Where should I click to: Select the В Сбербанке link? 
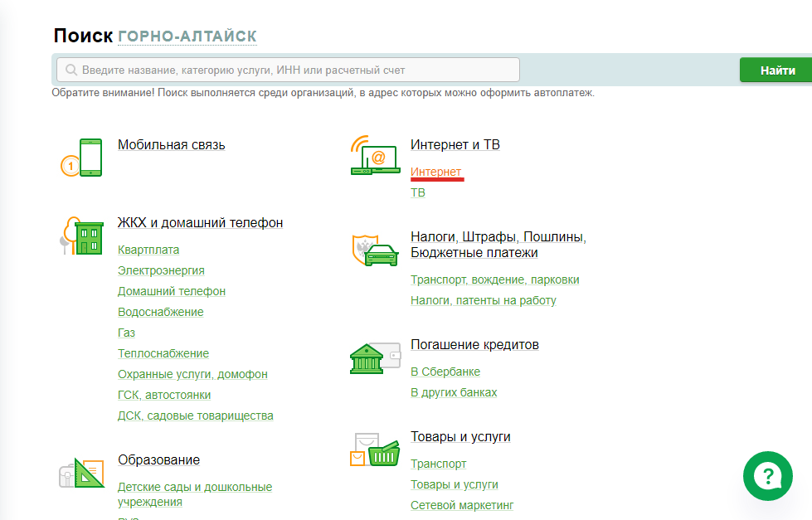point(445,372)
